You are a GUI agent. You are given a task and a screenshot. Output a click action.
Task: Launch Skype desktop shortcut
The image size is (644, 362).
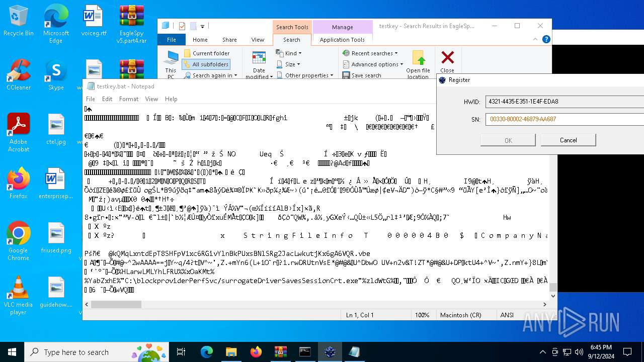pos(56,74)
